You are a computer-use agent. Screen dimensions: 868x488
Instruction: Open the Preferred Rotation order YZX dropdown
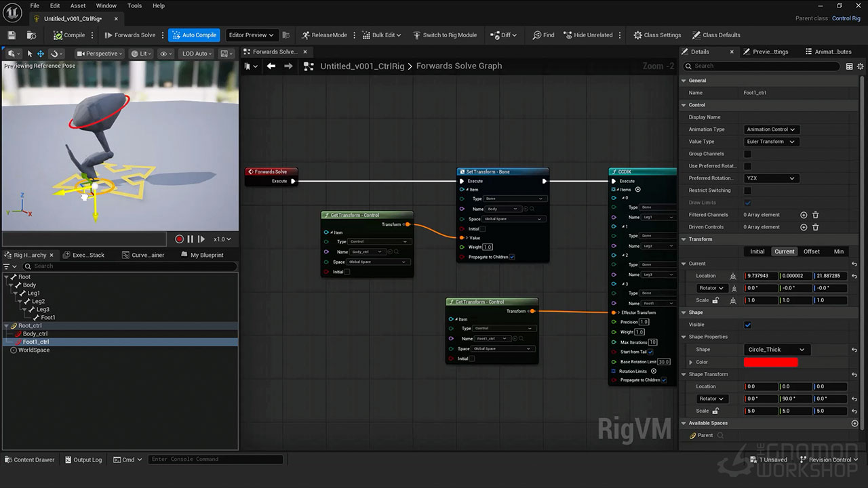click(770, 178)
